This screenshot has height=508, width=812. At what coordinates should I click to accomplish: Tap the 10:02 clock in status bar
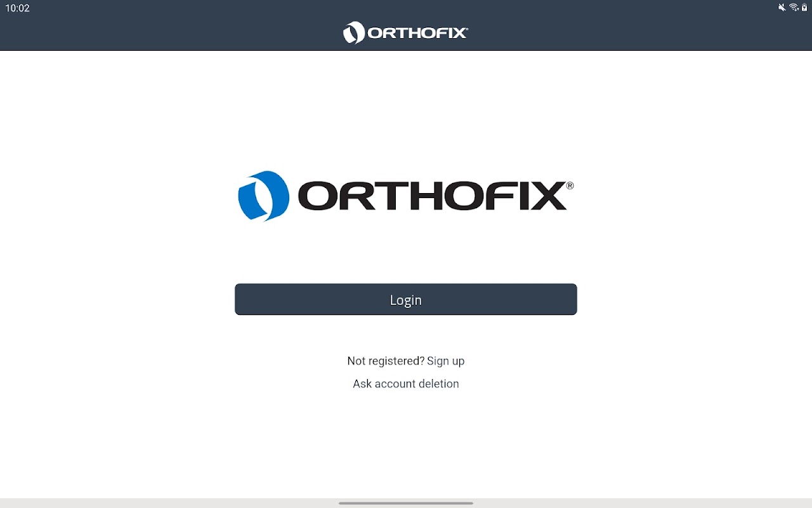[x=17, y=8]
